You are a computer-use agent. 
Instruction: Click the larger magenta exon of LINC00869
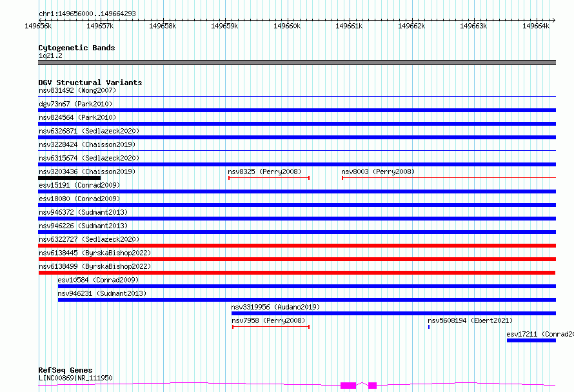click(x=348, y=386)
